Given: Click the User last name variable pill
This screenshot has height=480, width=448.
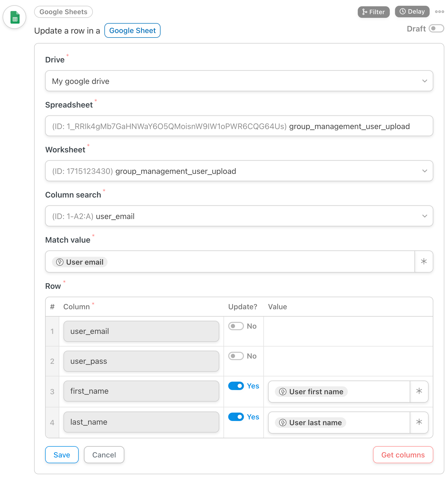Looking at the screenshot, I should pyautogui.click(x=311, y=423).
